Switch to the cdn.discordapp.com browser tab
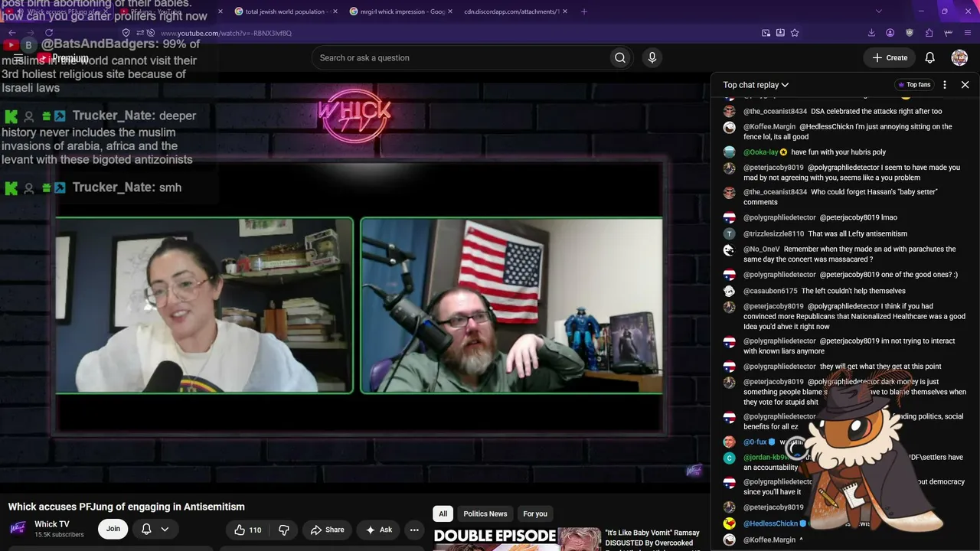 coord(511,11)
